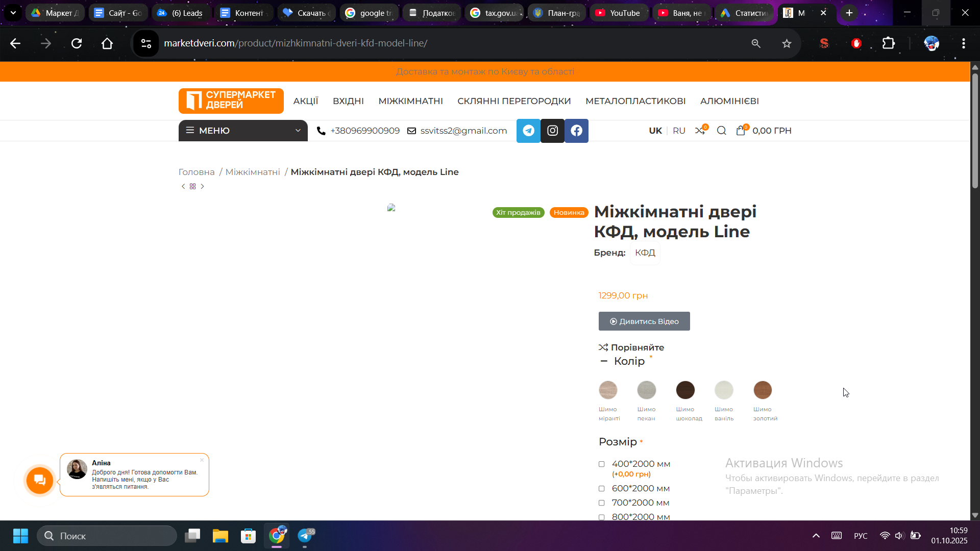Check the 600*2000 мм size option
Screen dimensions: 980x551
[x=602, y=489]
